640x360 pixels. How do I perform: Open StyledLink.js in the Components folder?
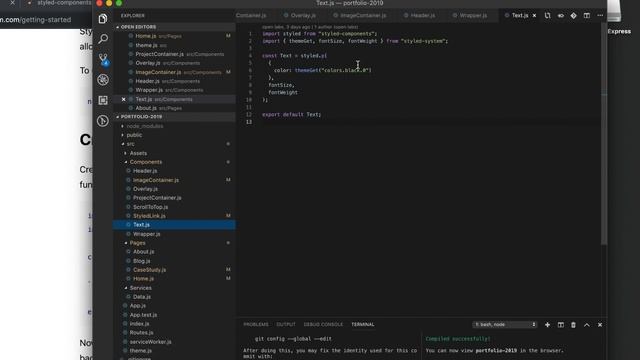point(175,216)
